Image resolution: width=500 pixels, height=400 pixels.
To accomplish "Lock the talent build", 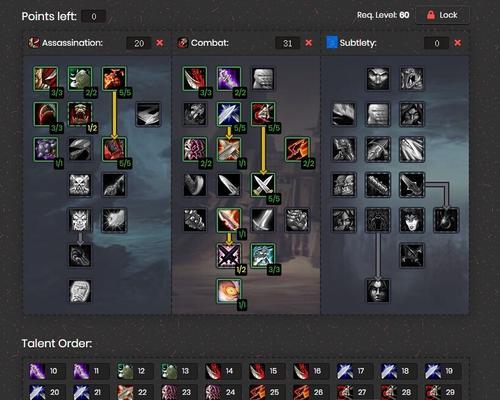I will [443, 15].
